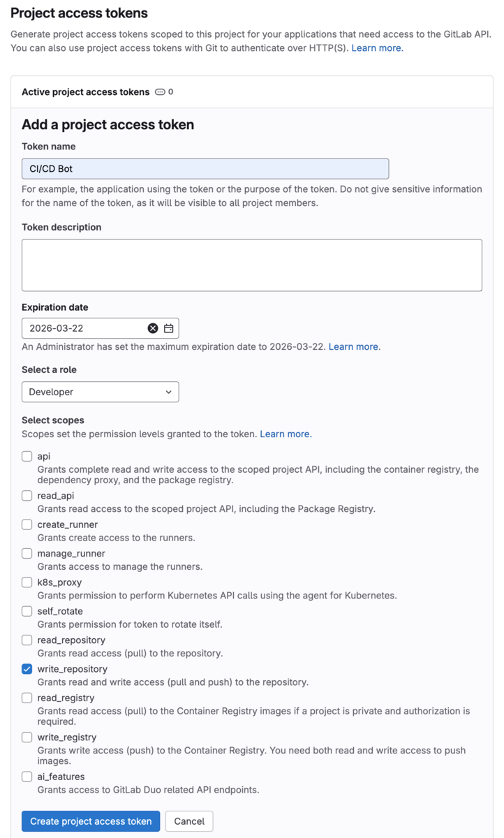Follow the Learn more link under Select scopes
504x838 pixels.
(x=286, y=434)
